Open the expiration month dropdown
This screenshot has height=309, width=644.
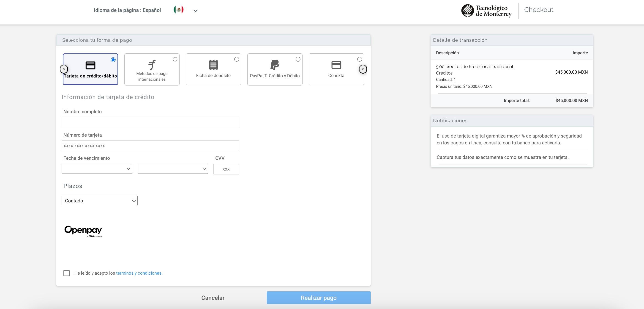[97, 169]
